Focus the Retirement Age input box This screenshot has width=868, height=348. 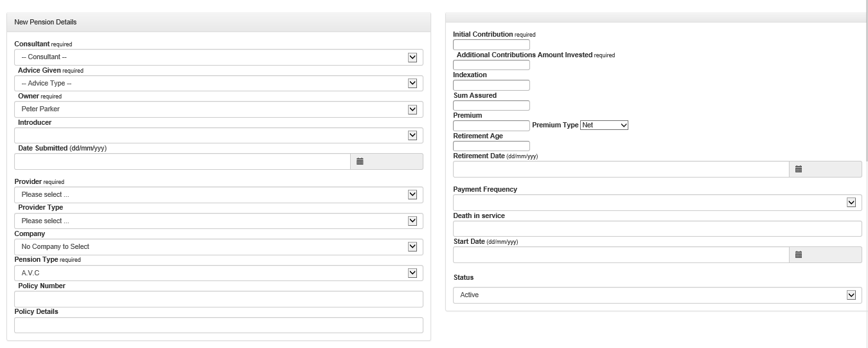pyautogui.click(x=492, y=146)
